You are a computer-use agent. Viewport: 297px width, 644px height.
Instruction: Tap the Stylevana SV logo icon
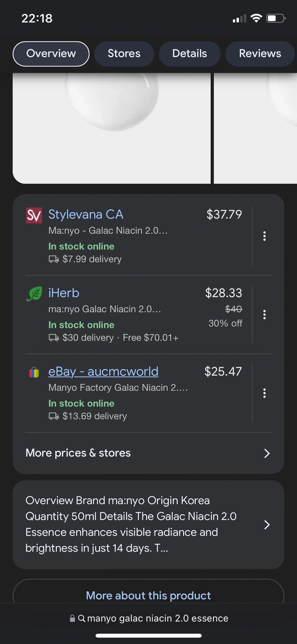click(34, 215)
